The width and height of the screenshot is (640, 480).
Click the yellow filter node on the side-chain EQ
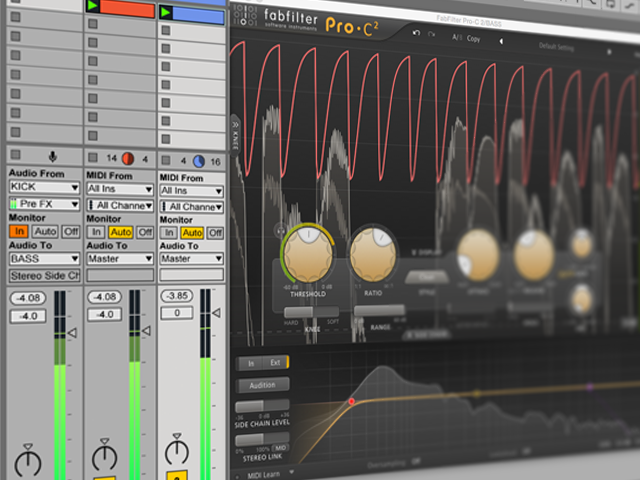click(476, 393)
